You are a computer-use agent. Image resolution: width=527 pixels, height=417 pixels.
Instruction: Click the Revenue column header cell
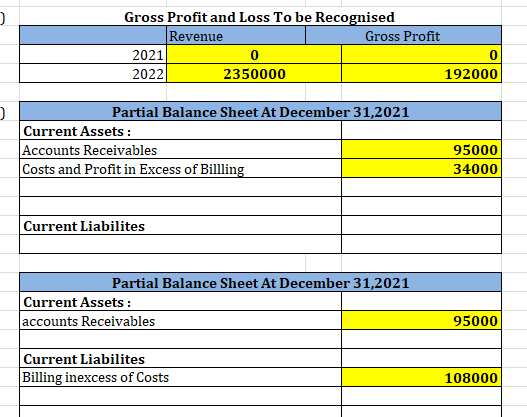click(x=236, y=35)
